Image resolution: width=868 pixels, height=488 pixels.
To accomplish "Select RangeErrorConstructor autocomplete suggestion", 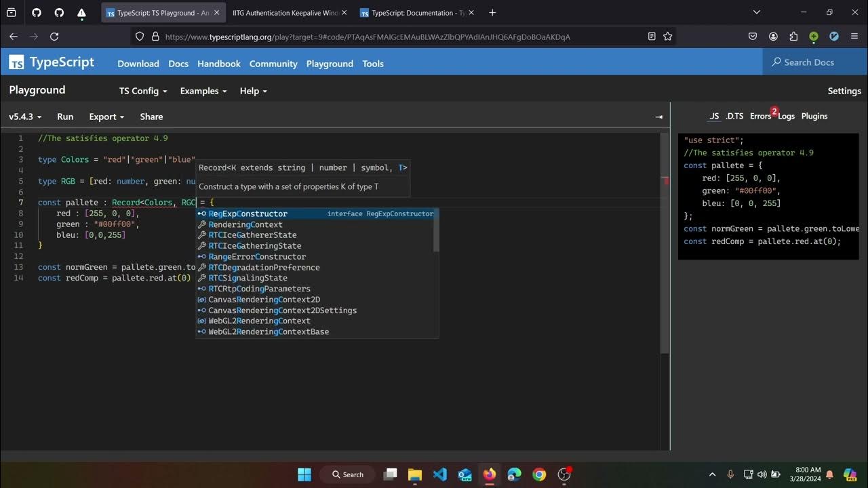I will [x=315, y=257].
